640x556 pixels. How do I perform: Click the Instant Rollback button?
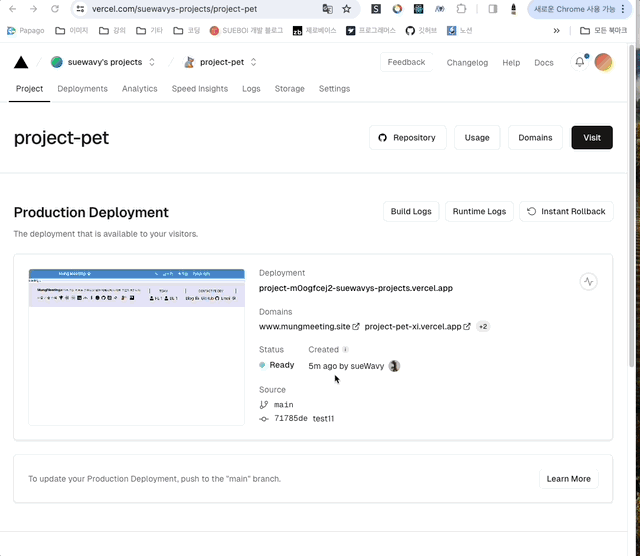(x=566, y=211)
